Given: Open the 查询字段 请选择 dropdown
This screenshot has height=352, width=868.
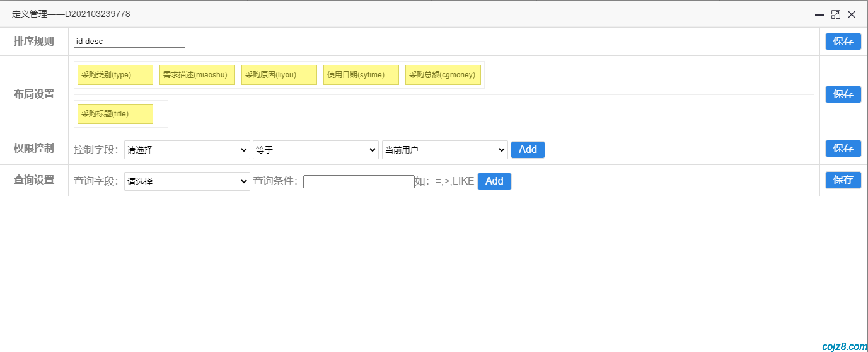Looking at the screenshot, I should [x=187, y=181].
